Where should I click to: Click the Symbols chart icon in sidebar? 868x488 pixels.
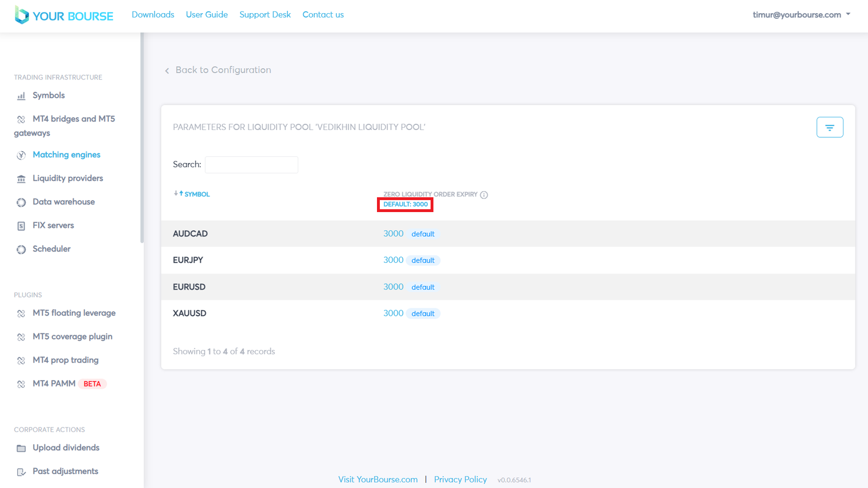tap(21, 96)
